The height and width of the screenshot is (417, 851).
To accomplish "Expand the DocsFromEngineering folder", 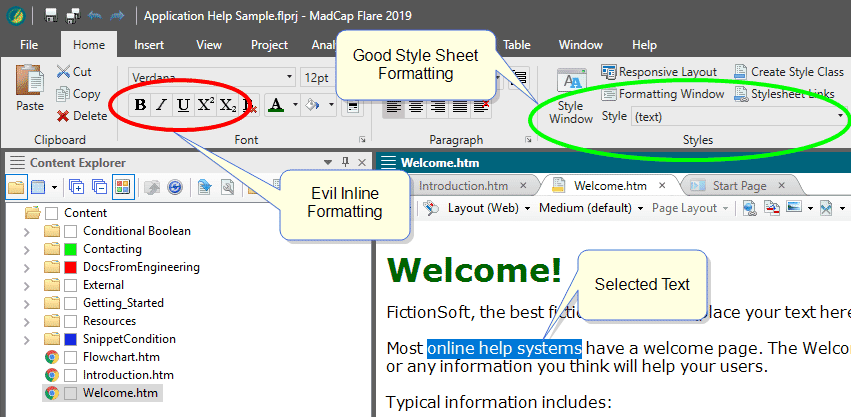I will point(27,268).
